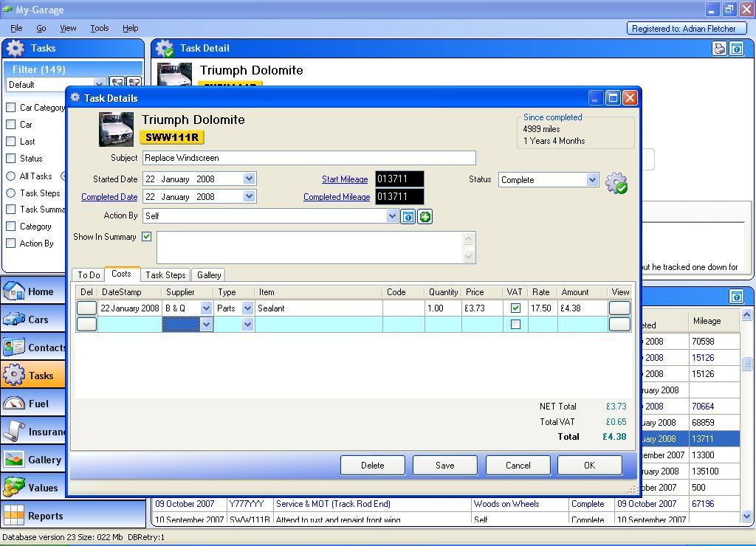Image resolution: width=756 pixels, height=546 pixels.
Task: Toggle VAT checkbox for Sealant row
Action: point(515,308)
